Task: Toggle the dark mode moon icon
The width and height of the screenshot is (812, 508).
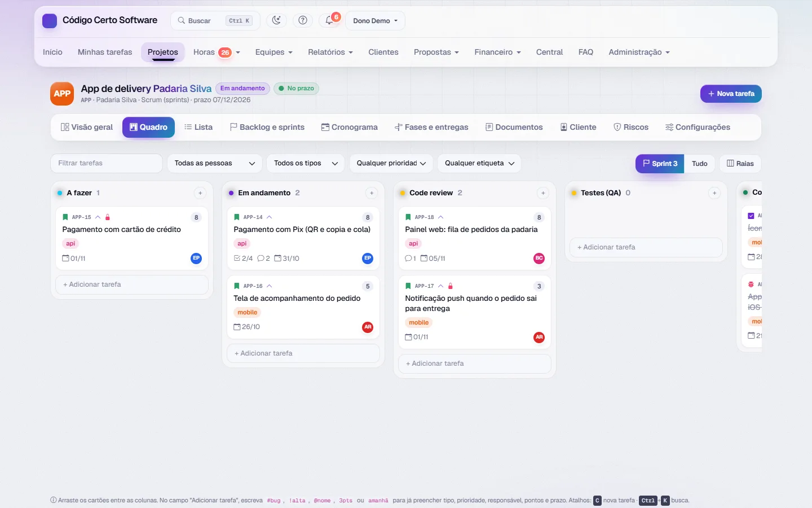Action: click(x=276, y=20)
